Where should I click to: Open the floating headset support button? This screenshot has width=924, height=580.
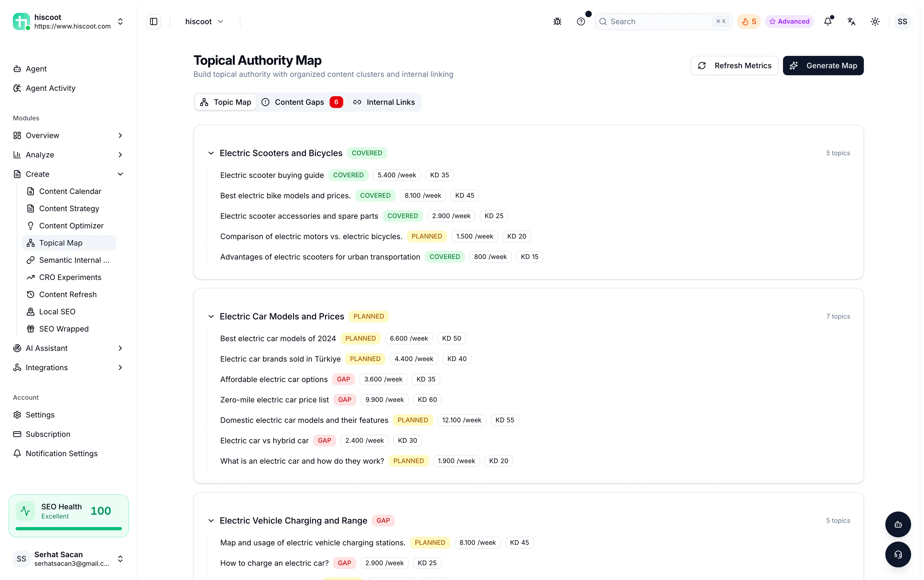coord(898,554)
